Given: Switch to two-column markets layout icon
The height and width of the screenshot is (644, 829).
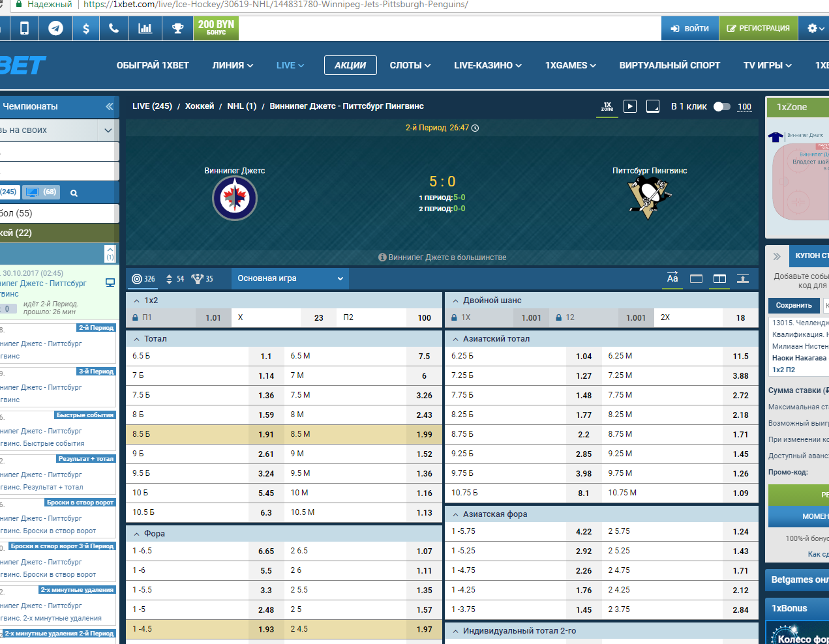Looking at the screenshot, I should [719, 278].
